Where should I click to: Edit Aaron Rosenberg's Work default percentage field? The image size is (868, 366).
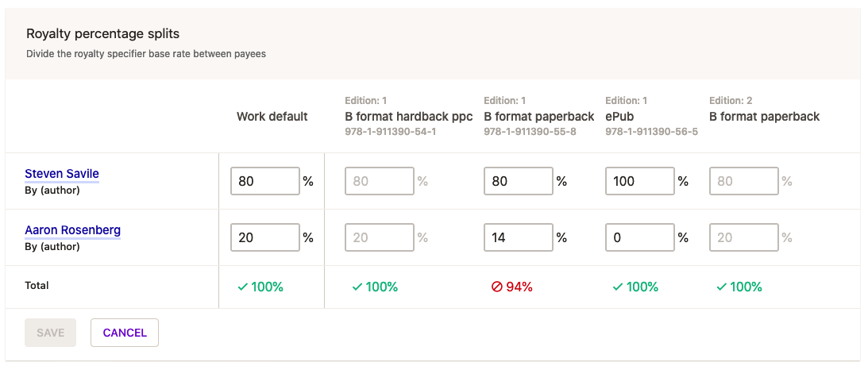pos(265,237)
